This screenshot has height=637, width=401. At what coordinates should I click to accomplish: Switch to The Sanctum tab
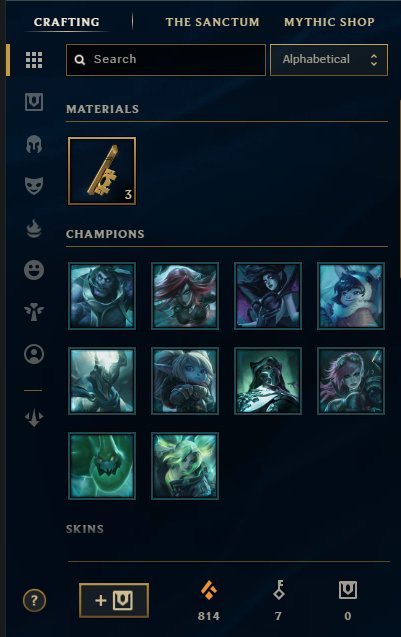(x=212, y=22)
